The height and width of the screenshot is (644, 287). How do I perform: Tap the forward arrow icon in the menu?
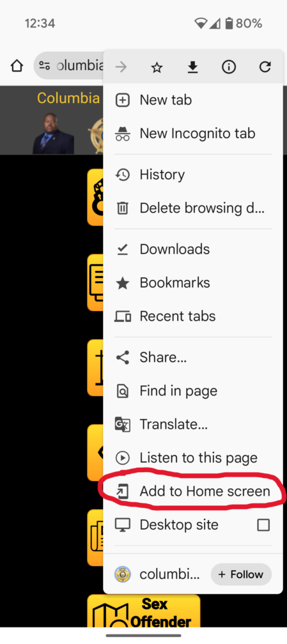point(121,67)
